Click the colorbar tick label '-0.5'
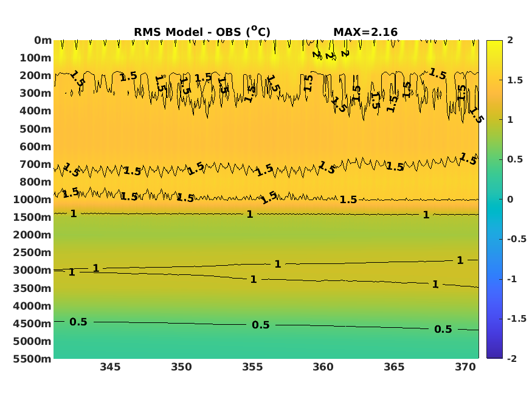The width and height of the screenshot is (532, 399). coord(517,239)
